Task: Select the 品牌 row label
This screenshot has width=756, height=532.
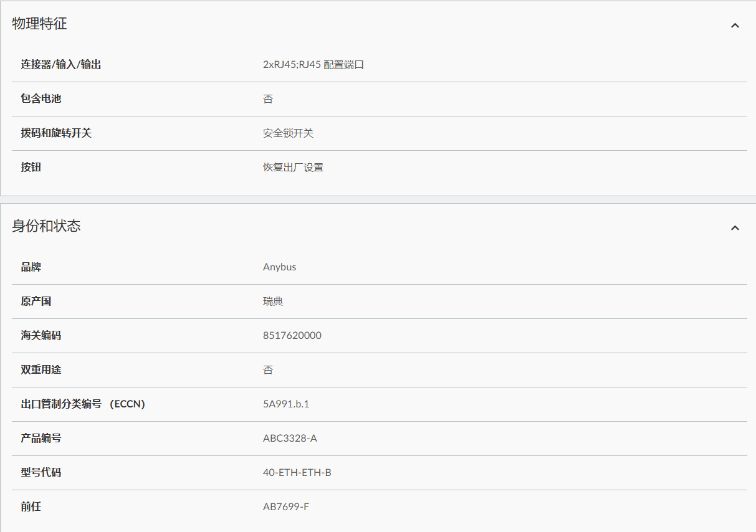Action: [31, 267]
